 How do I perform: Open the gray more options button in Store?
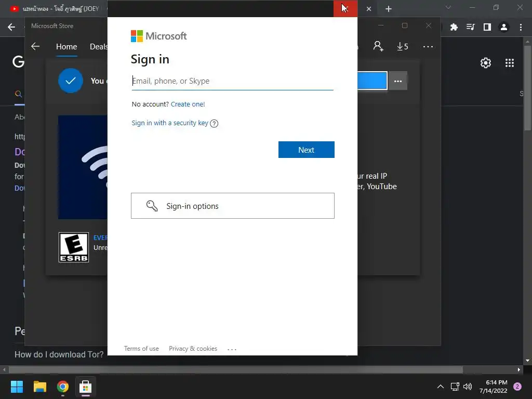397,81
